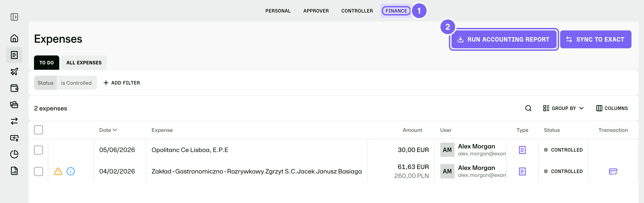Click Run Accounting Report button

[504, 40]
